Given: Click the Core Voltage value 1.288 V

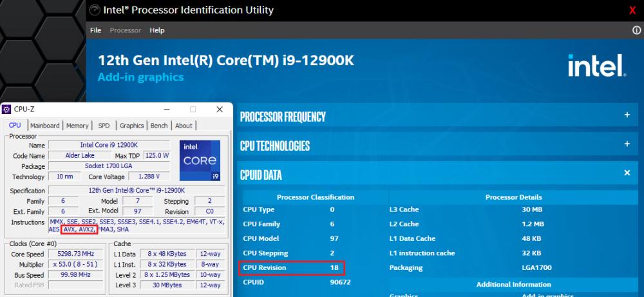Looking at the screenshot, I should click(149, 177).
